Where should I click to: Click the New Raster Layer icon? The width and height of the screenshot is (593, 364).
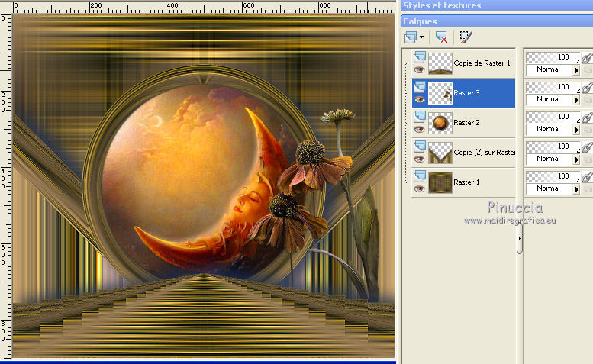tap(411, 37)
